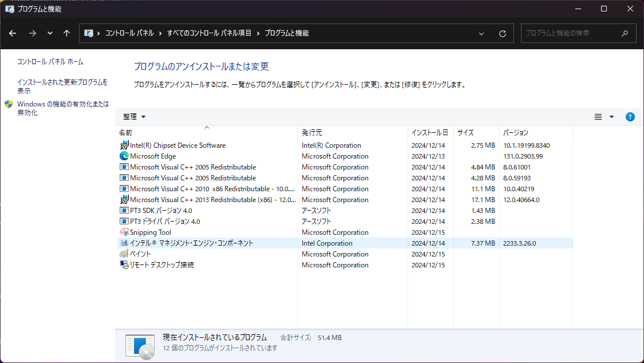The image size is (644, 363).
Task: Open Windows の機能の有効化または無効化 link
Action: [x=63, y=108]
